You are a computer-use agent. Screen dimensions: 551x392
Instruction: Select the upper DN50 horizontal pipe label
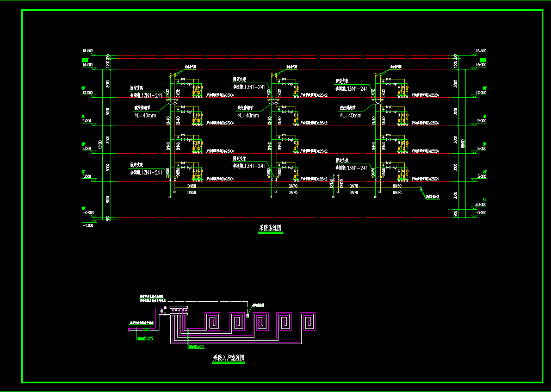(x=191, y=186)
